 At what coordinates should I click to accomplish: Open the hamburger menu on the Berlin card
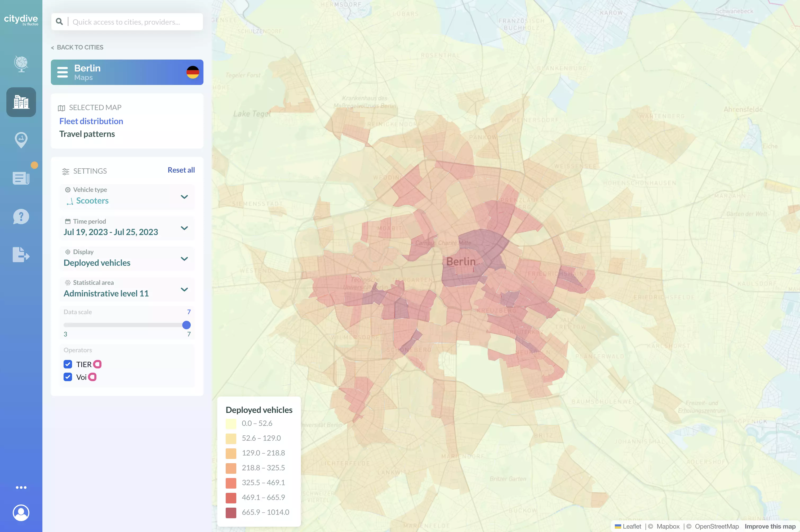pyautogui.click(x=63, y=72)
